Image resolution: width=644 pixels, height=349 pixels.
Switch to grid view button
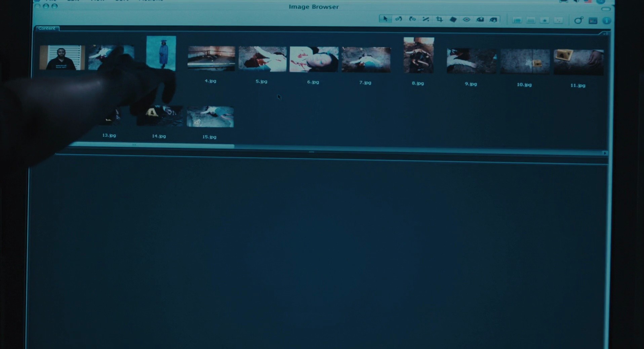[531, 21]
